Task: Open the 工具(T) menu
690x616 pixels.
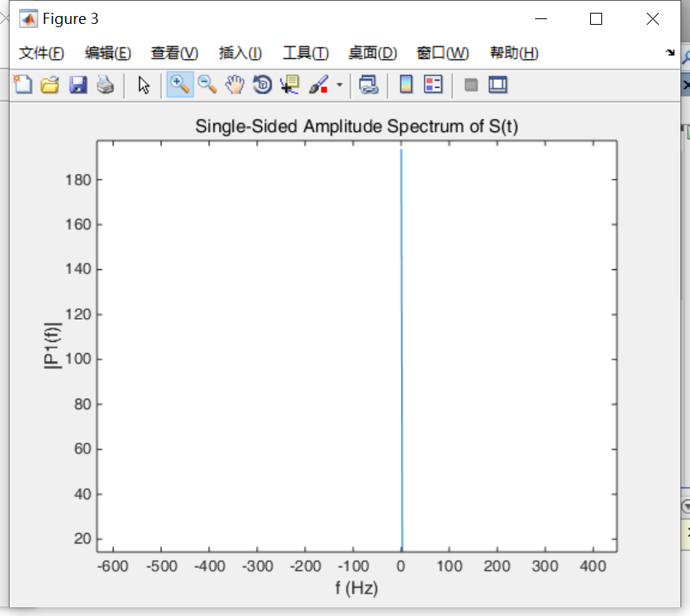Action: coord(305,53)
